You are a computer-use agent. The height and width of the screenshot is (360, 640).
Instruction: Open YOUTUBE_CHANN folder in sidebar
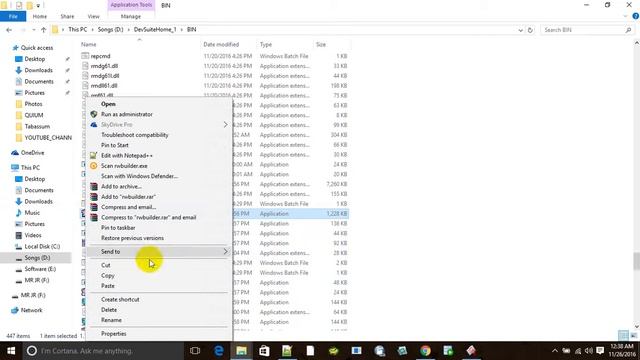48,138
